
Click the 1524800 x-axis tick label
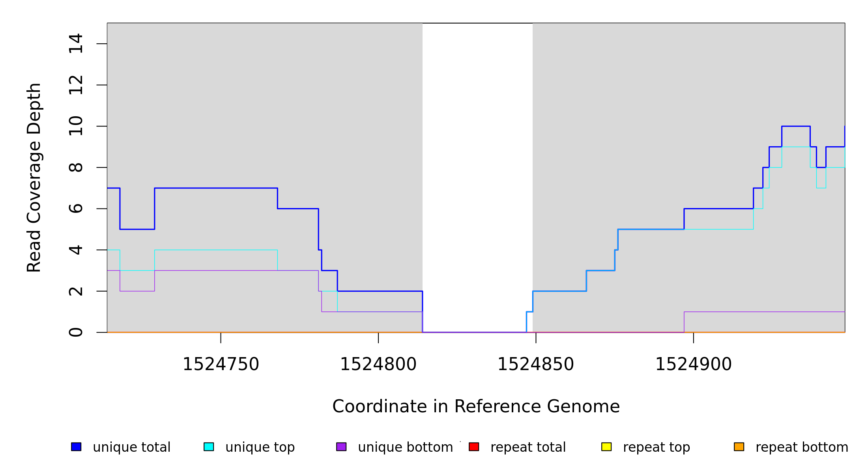tap(378, 364)
